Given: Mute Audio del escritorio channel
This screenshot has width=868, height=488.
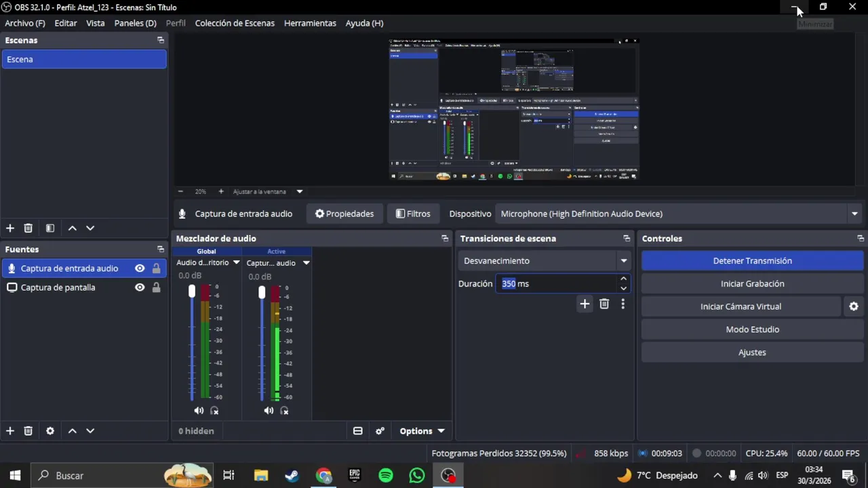Looking at the screenshot, I should click(198, 411).
